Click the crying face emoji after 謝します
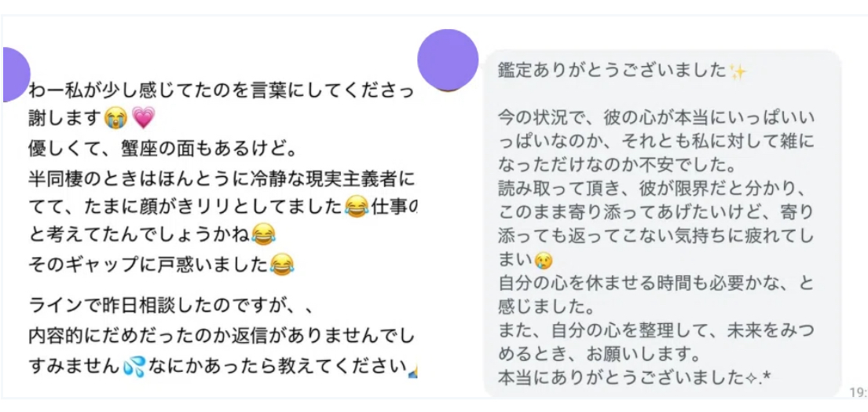Image resolution: width=868 pixels, height=412 pixels. click(x=116, y=117)
